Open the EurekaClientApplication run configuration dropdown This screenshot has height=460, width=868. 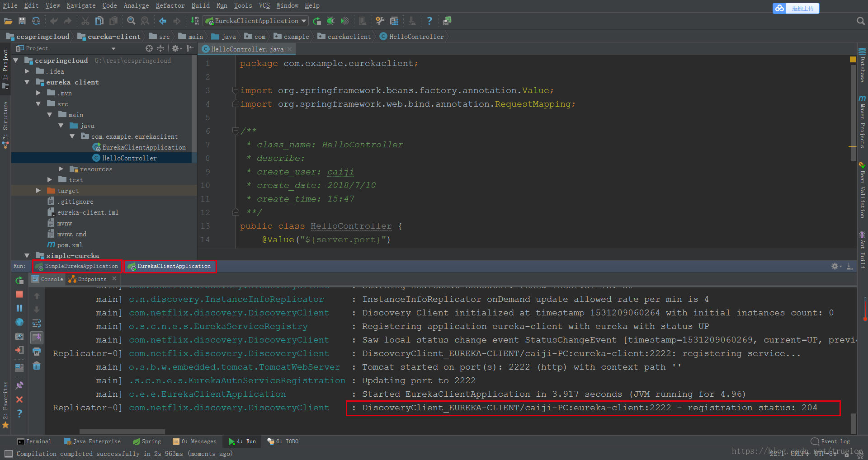(x=256, y=21)
